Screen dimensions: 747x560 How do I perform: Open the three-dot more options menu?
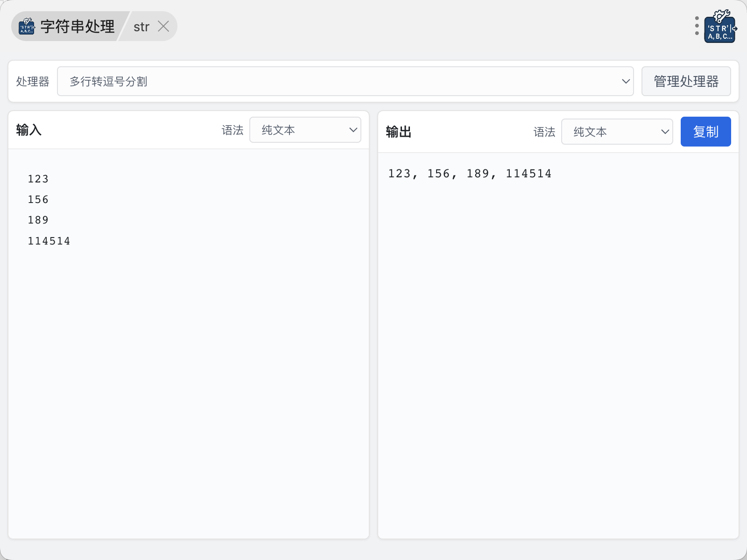point(697,26)
